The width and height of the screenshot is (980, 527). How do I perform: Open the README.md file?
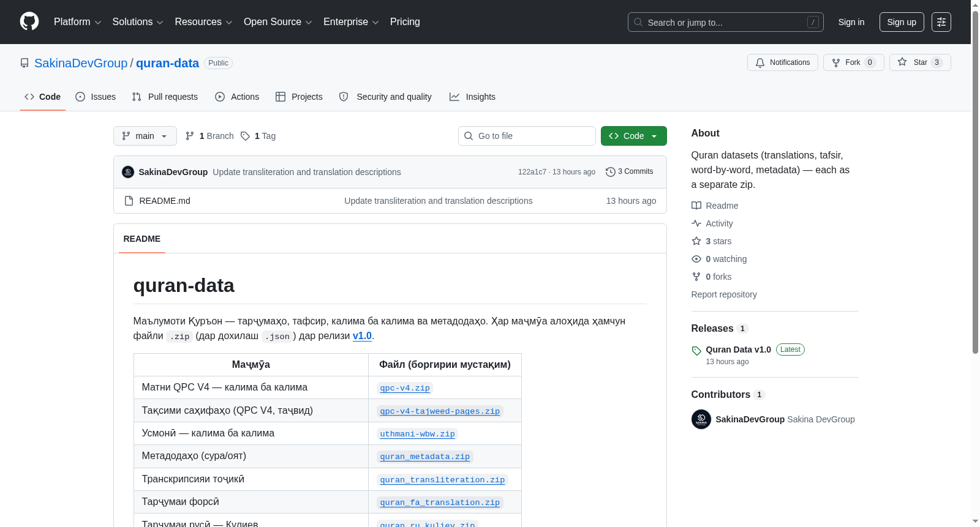coord(165,201)
